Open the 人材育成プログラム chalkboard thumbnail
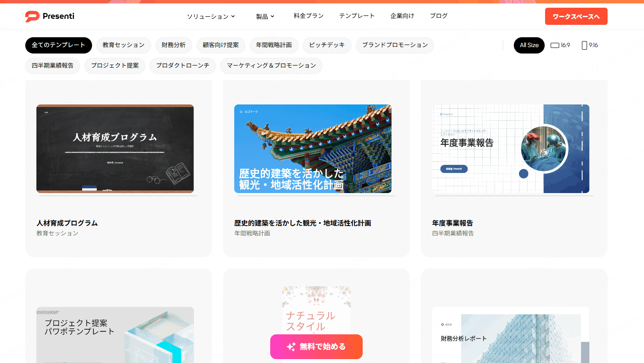 pos(115,149)
